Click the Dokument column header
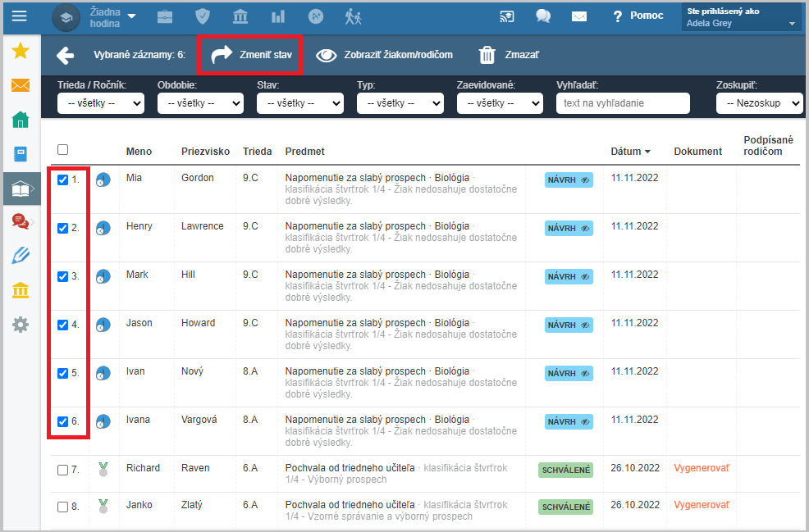The height and width of the screenshot is (532, 809). 698,152
